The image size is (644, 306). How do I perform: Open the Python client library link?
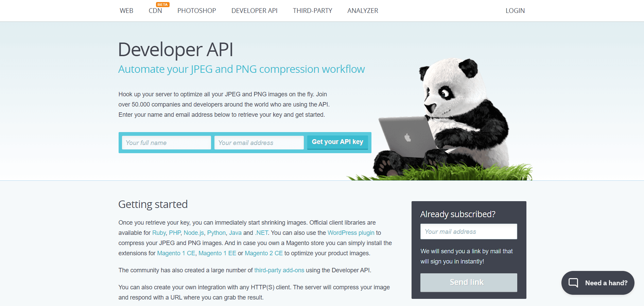point(216,233)
